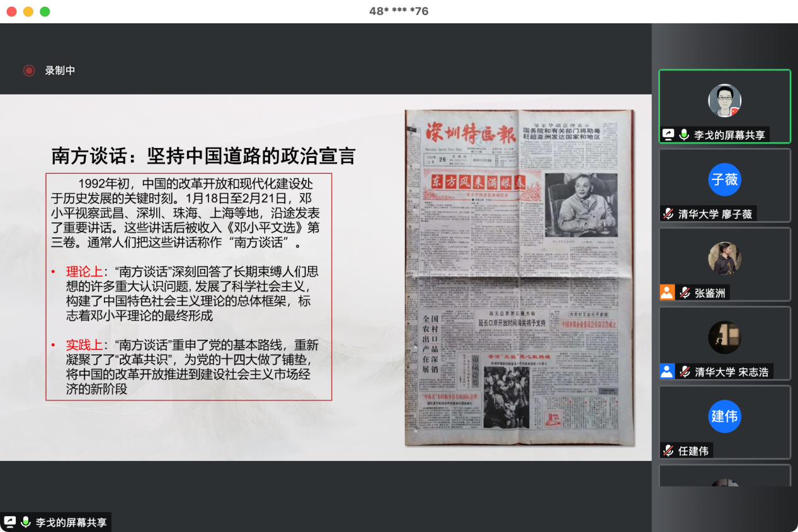Click the red recording indicator icon

click(x=28, y=71)
